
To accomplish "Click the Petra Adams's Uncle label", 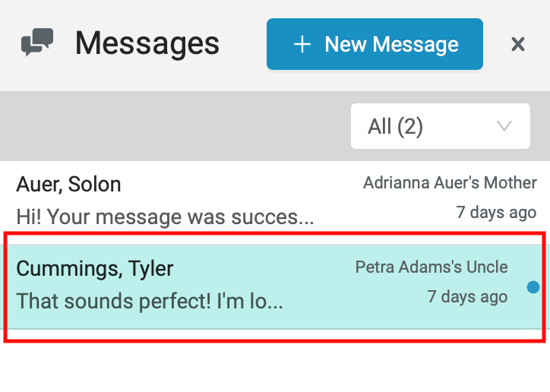I will [x=431, y=267].
